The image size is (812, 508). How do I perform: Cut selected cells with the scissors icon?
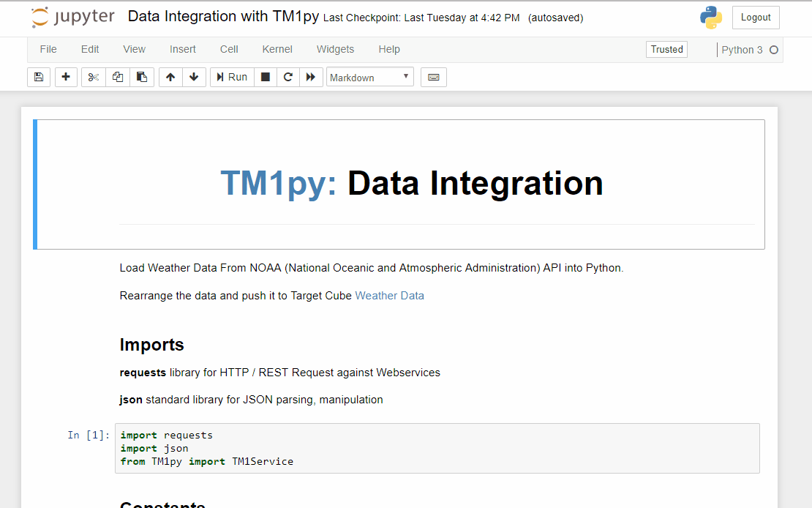[93, 77]
